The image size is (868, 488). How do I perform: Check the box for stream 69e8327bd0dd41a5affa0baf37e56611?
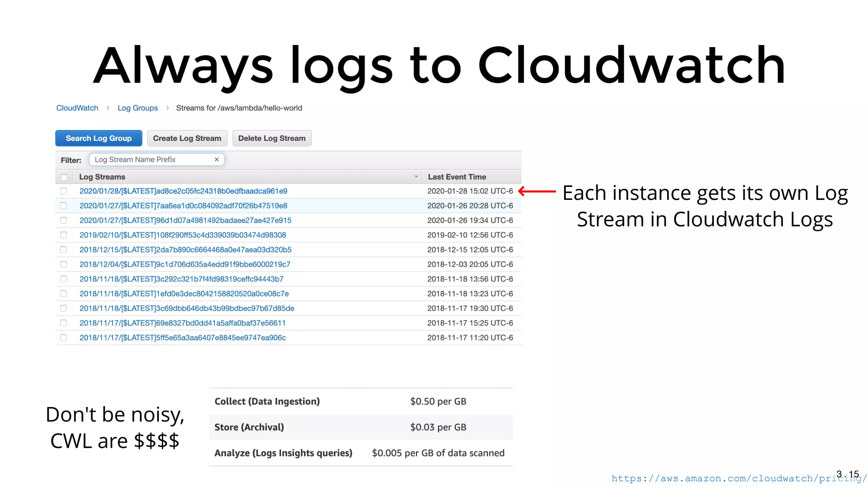(64, 323)
